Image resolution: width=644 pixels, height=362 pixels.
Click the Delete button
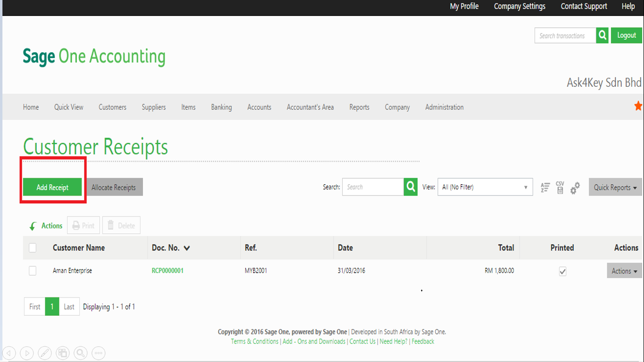click(x=121, y=226)
